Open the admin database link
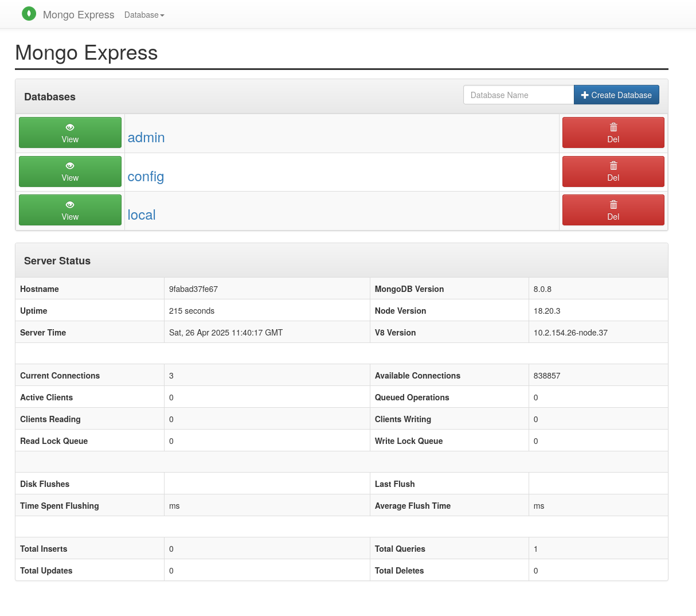696x616 pixels. [x=146, y=138]
